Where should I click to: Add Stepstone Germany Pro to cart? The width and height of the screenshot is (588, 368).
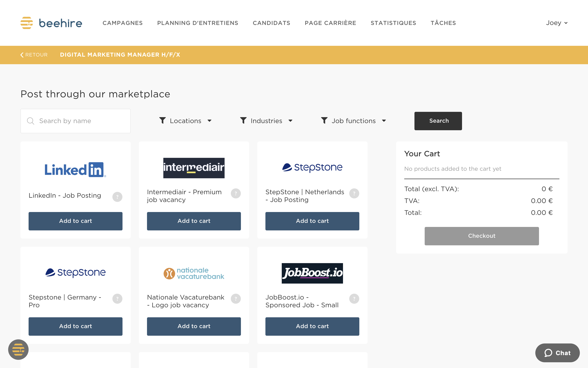75,326
